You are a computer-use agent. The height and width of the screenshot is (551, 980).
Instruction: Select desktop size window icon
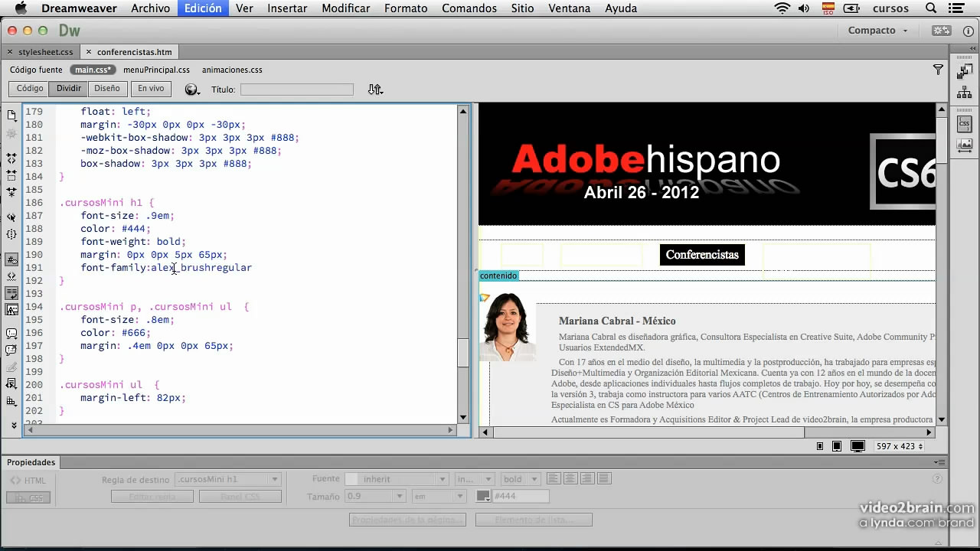click(858, 446)
